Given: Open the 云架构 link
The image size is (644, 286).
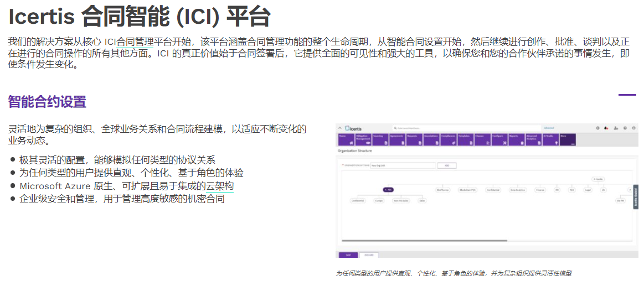Looking at the screenshot, I should click(x=220, y=186).
